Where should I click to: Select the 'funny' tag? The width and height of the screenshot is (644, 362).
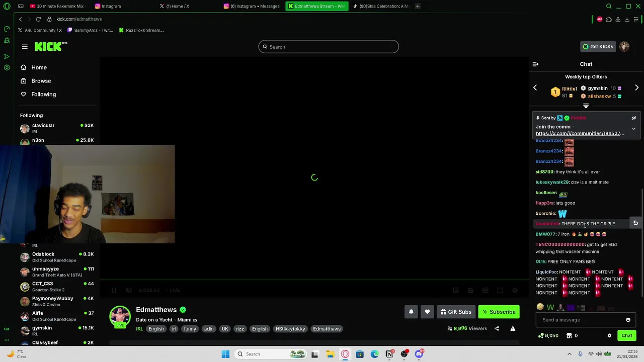click(x=190, y=329)
